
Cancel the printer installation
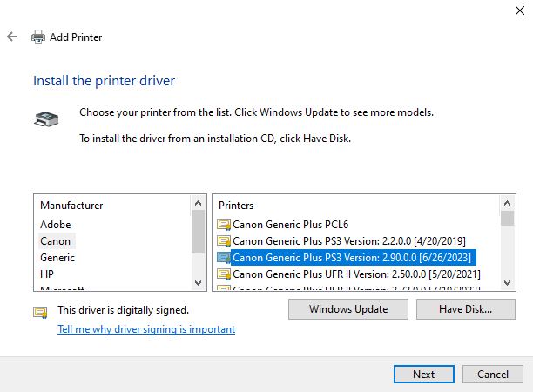(x=493, y=374)
